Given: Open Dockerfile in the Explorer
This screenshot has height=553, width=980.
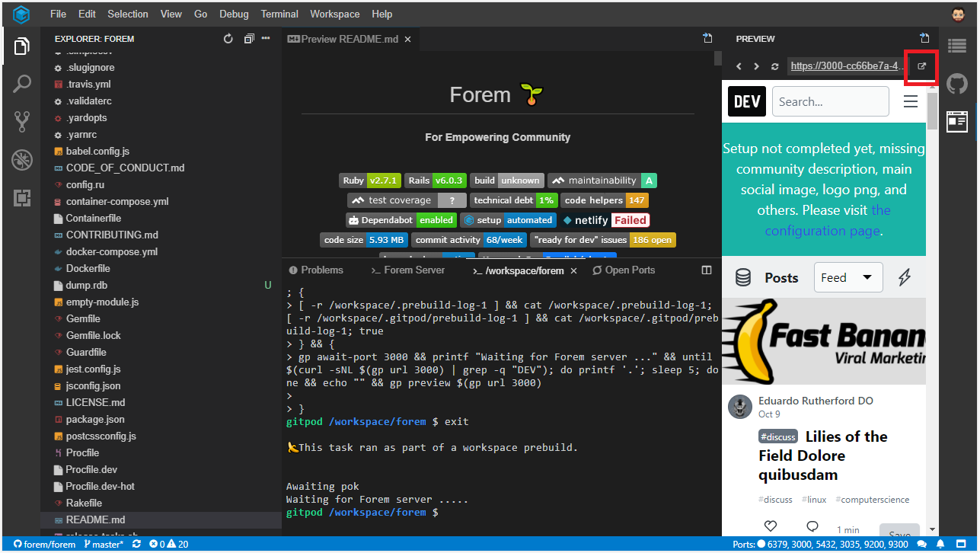Looking at the screenshot, I should click(x=88, y=268).
